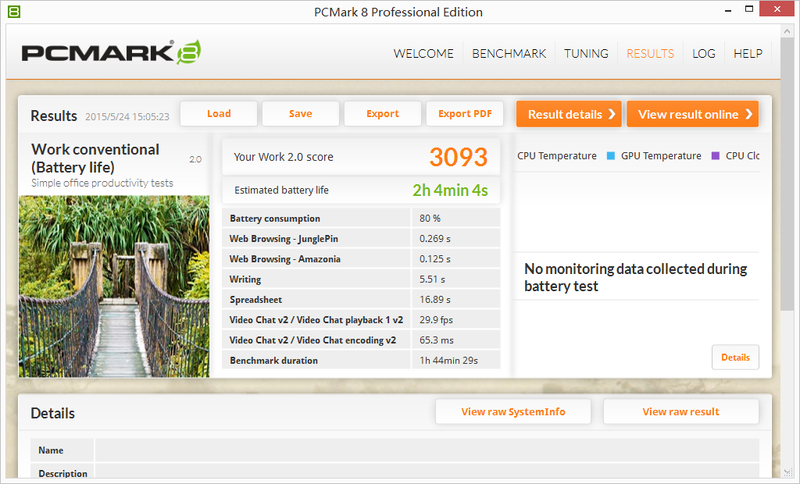Click the CPU Temperature legend label
Image resolution: width=800 pixels, height=484 pixels.
click(557, 156)
